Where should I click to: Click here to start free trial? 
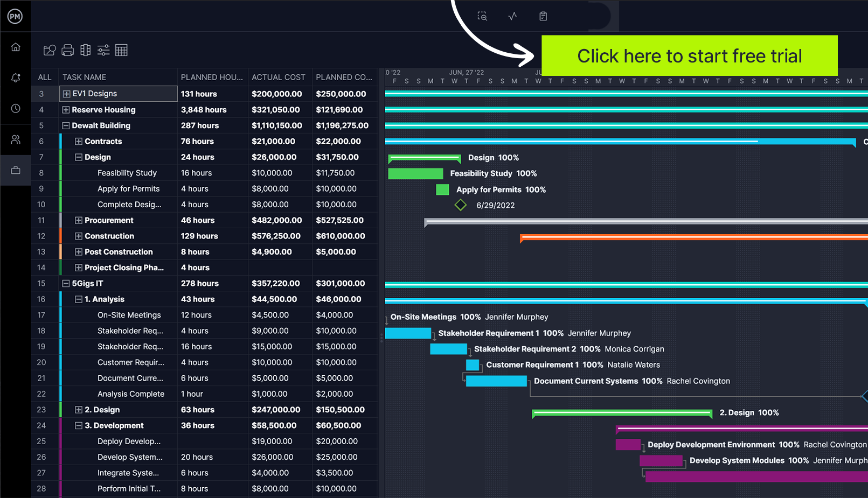tap(690, 55)
